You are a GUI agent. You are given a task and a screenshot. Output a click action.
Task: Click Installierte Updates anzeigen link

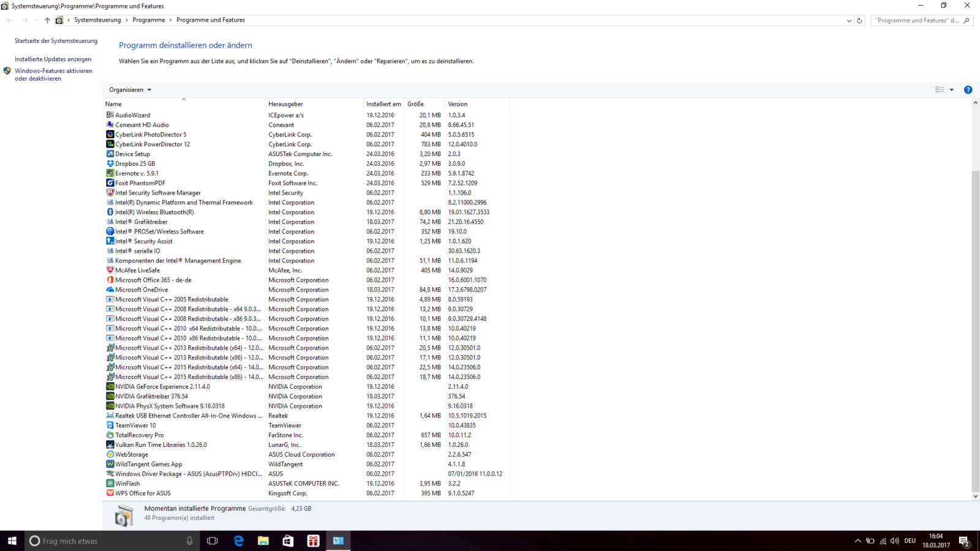tap(53, 59)
